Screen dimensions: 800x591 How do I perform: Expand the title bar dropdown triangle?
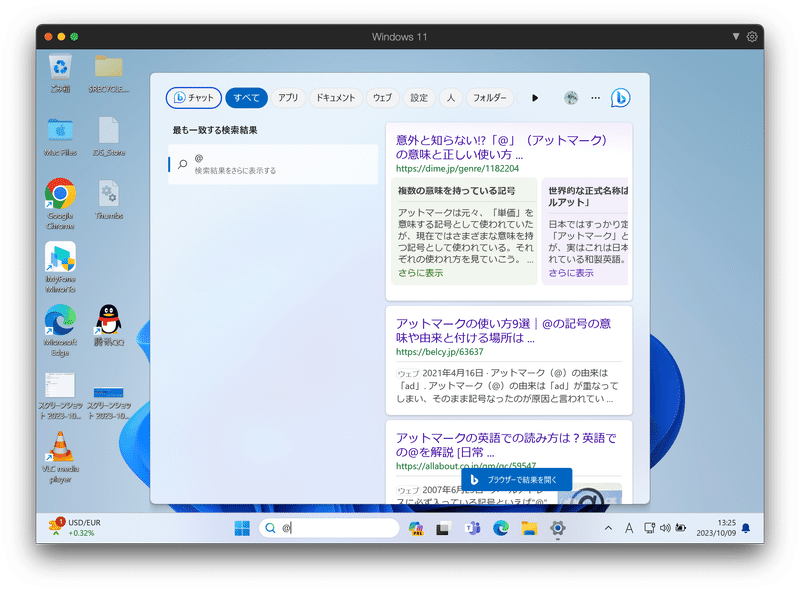tap(736, 36)
